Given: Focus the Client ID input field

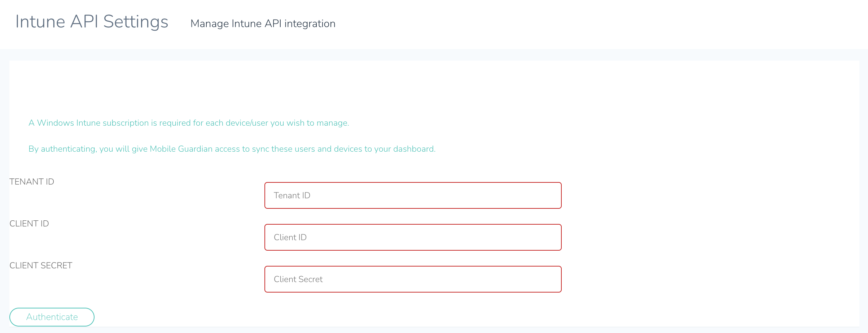Looking at the screenshot, I should coord(413,237).
